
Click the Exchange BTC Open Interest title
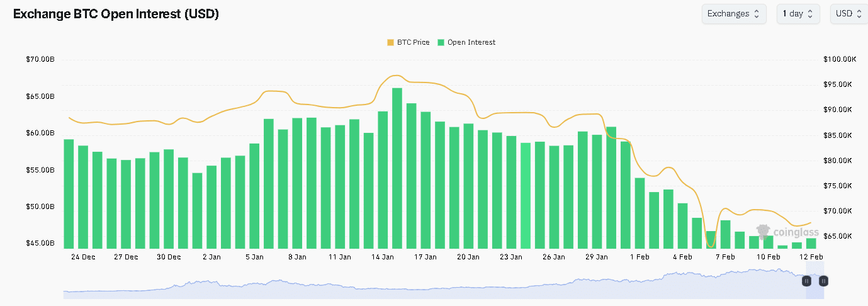pos(116,14)
